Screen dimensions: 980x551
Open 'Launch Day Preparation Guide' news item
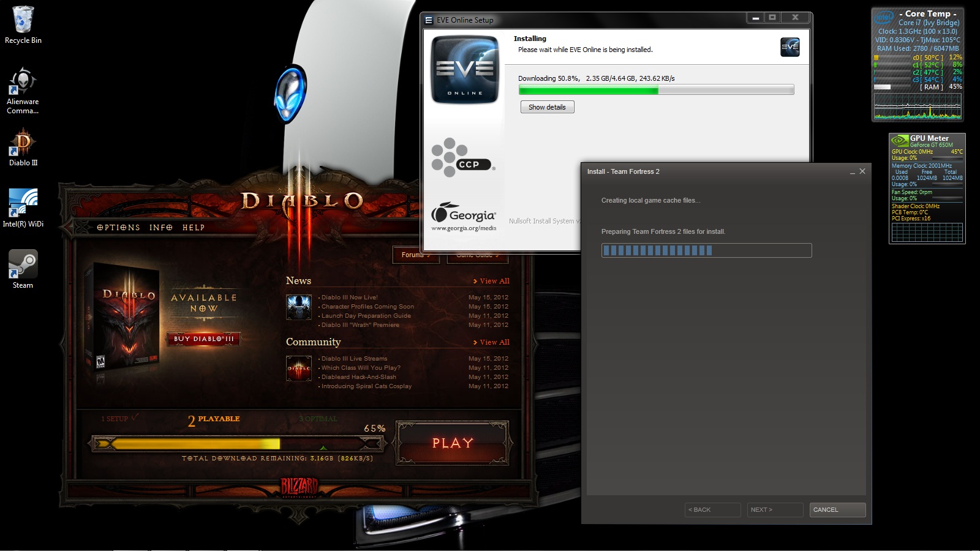[x=366, y=316]
